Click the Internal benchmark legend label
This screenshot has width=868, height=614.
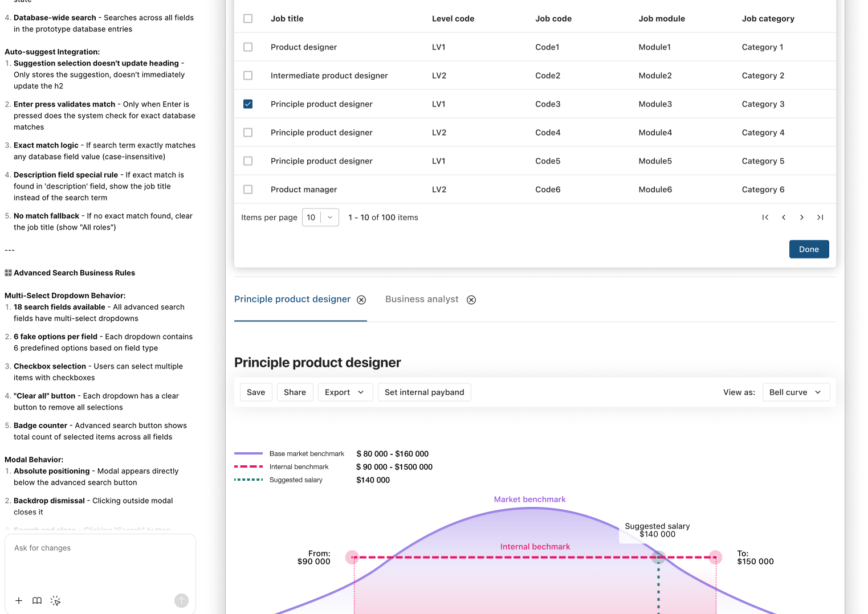pyautogui.click(x=299, y=466)
